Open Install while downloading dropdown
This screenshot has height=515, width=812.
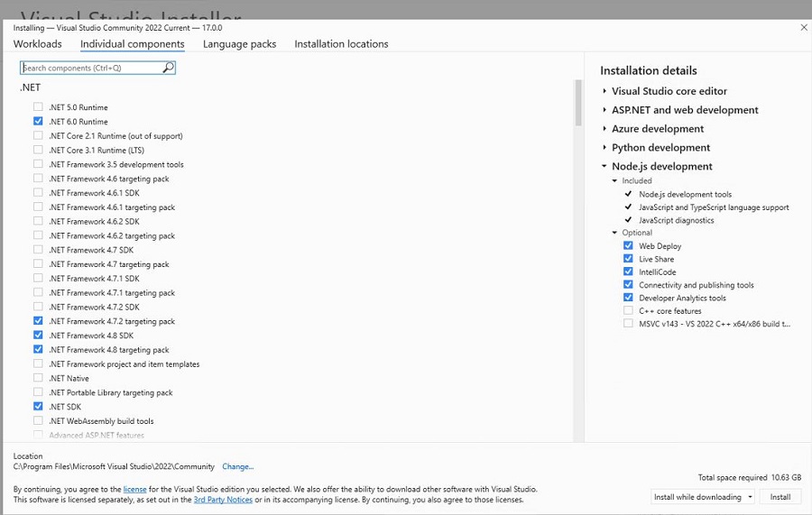click(x=750, y=497)
